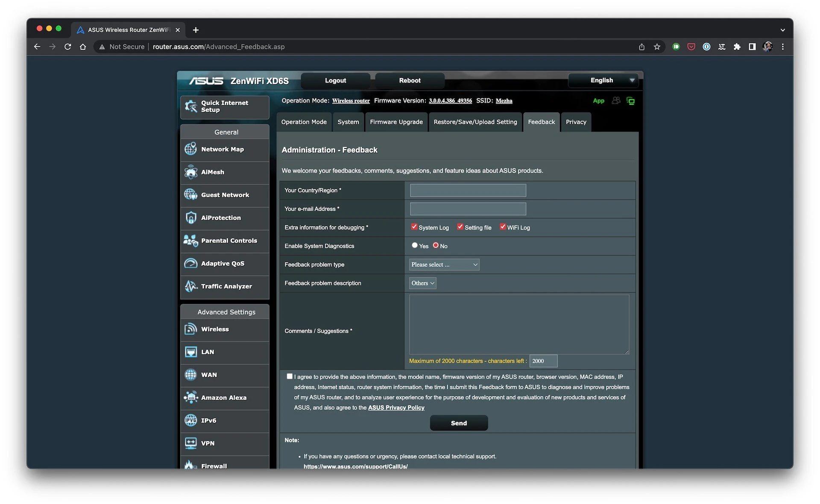Click the Amazon Alexa icon
Image resolution: width=820 pixels, height=504 pixels.
[x=190, y=398]
